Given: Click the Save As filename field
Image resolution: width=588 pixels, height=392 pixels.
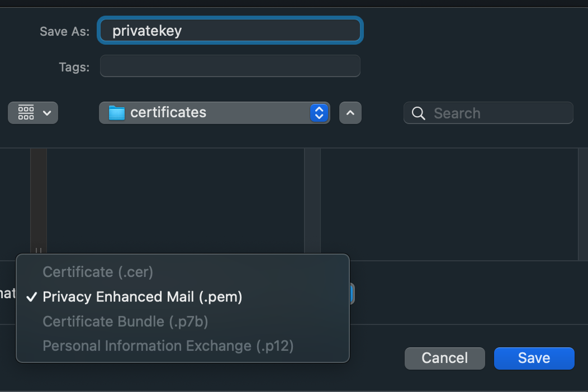Looking at the screenshot, I should pyautogui.click(x=230, y=30).
